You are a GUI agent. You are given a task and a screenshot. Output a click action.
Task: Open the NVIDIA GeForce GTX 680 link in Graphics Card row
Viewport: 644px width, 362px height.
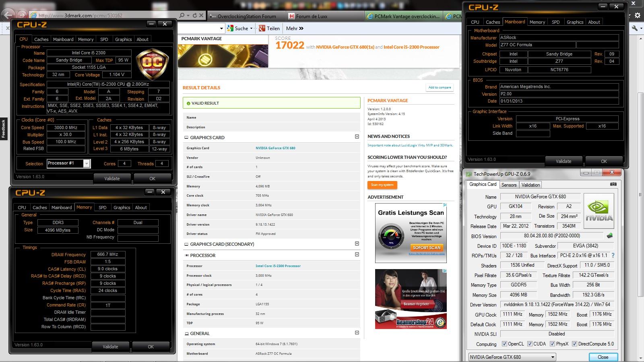pos(275,148)
